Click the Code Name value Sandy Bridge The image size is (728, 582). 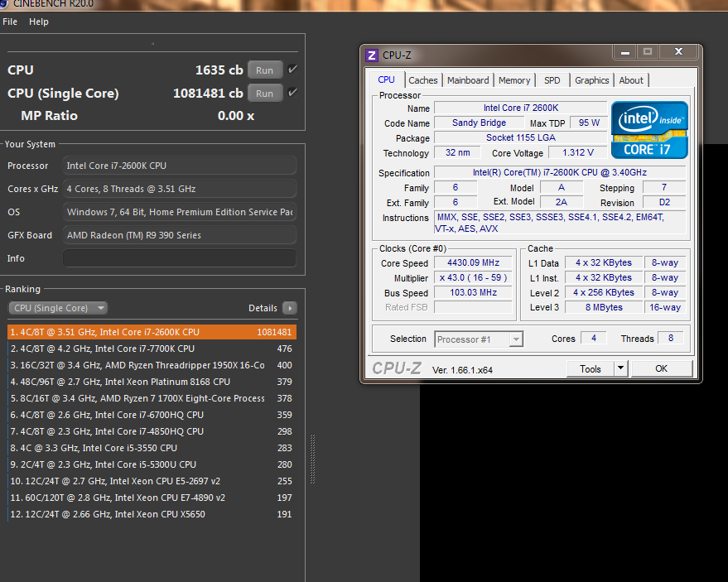pyautogui.click(x=479, y=123)
